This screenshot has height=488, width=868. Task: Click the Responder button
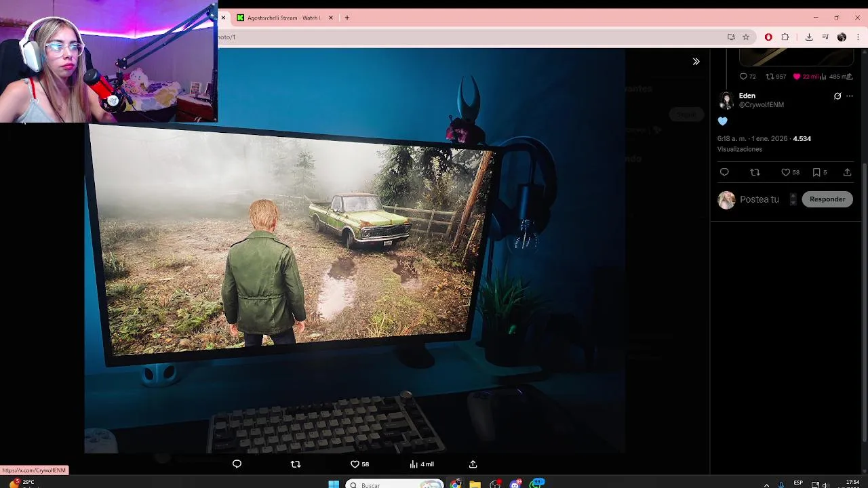pos(827,199)
